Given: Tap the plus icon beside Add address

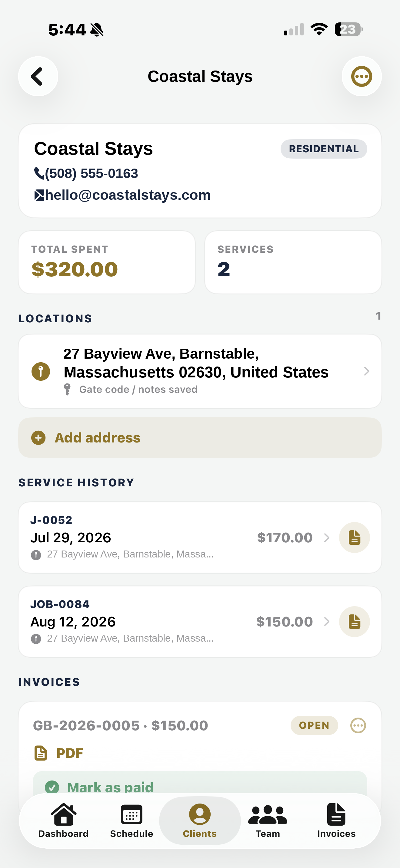Looking at the screenshot, I should coord(38,438).
